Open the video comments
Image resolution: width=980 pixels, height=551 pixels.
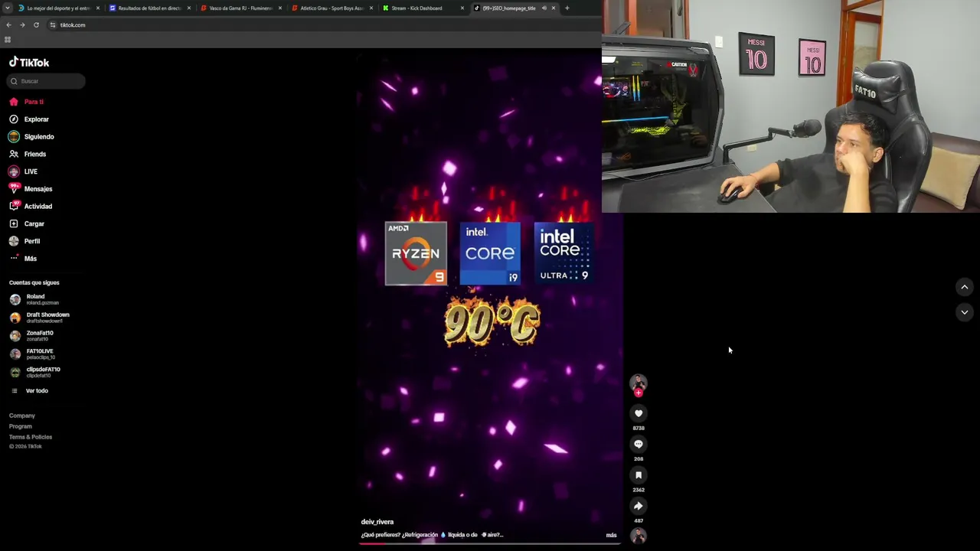point(639,444)
